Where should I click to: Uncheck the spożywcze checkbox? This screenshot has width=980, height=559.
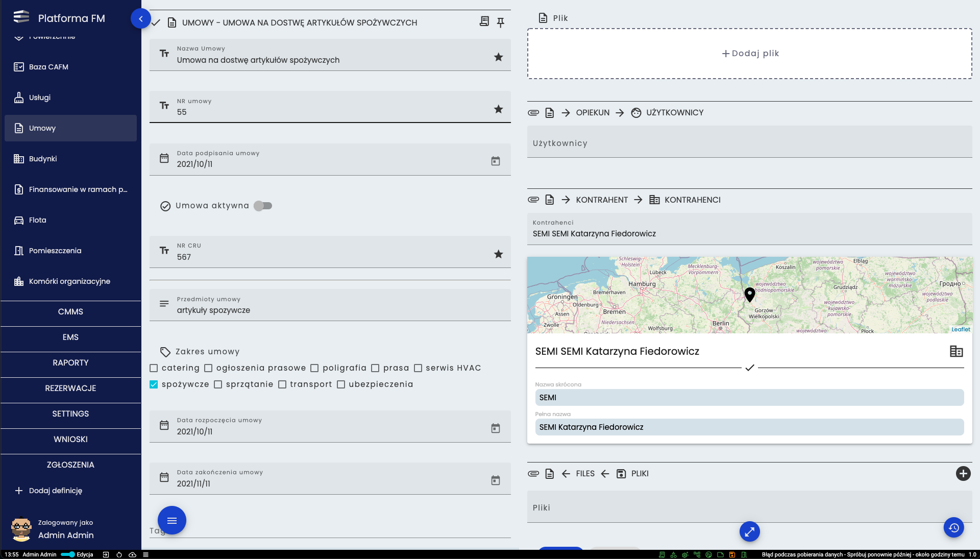[154, 384]
